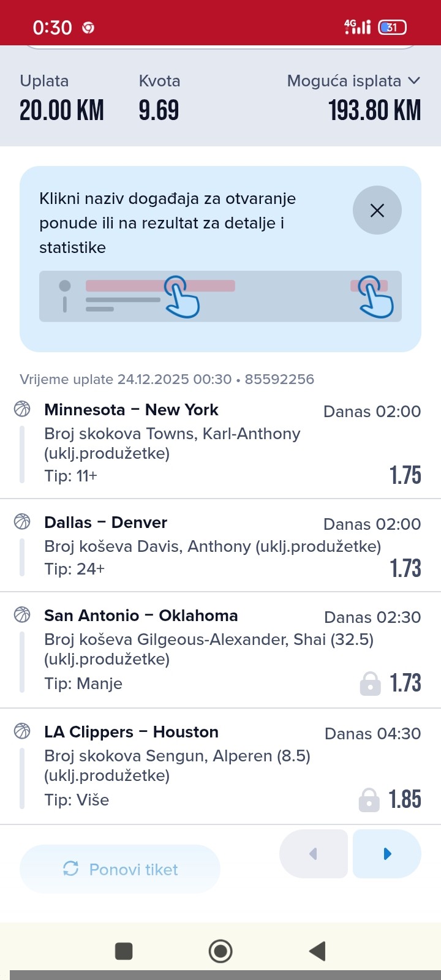The width and height of the screenshot is (441, 980).
Task: Tap the Android recent apps square
Action: pyautogui.click(x=124, y=951)
